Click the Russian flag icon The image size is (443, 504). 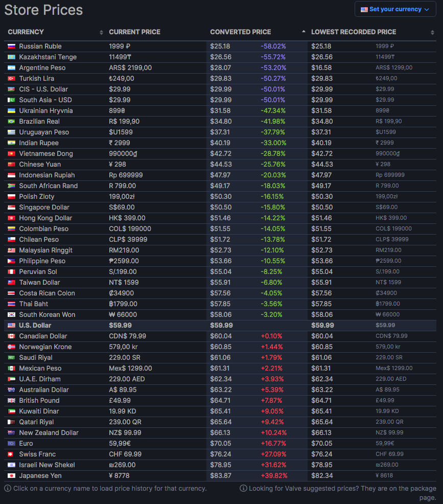click(12, 47)
